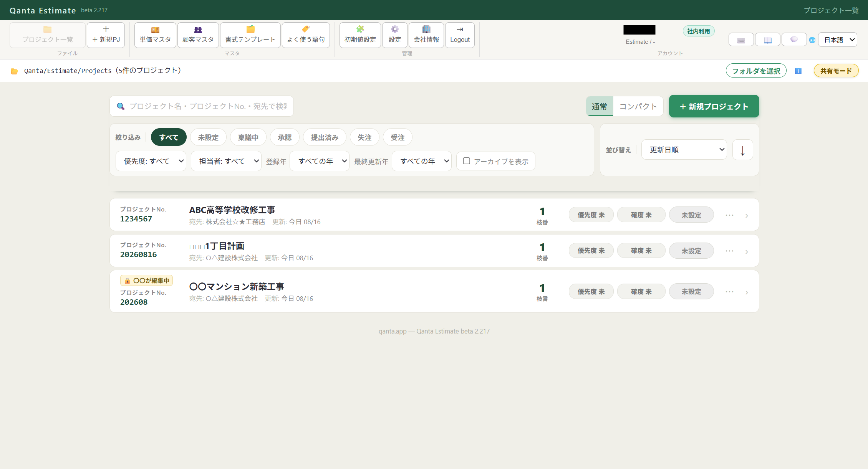
Task: Click the フォルダを選択 button
Action: pyautogui.click(x=756, y=71)
